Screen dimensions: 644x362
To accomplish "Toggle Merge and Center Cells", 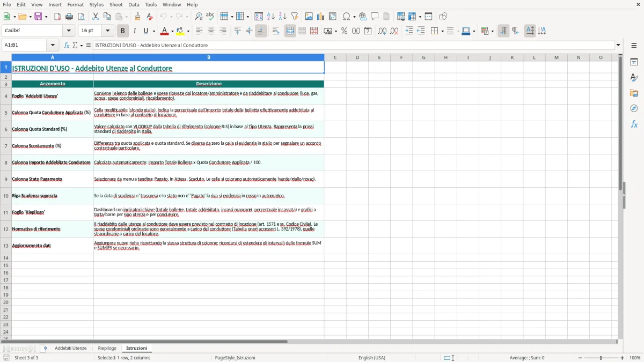I will [x=290, y=31].
